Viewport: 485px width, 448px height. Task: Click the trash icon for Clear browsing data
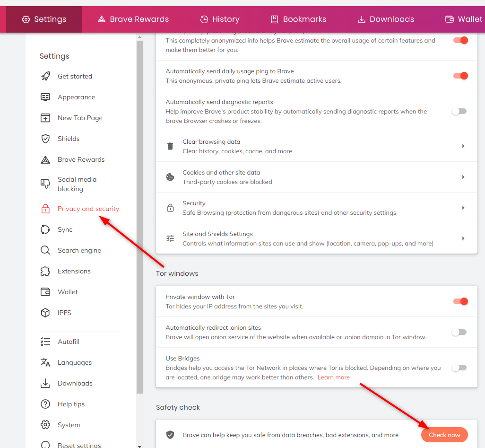[170, 146]
